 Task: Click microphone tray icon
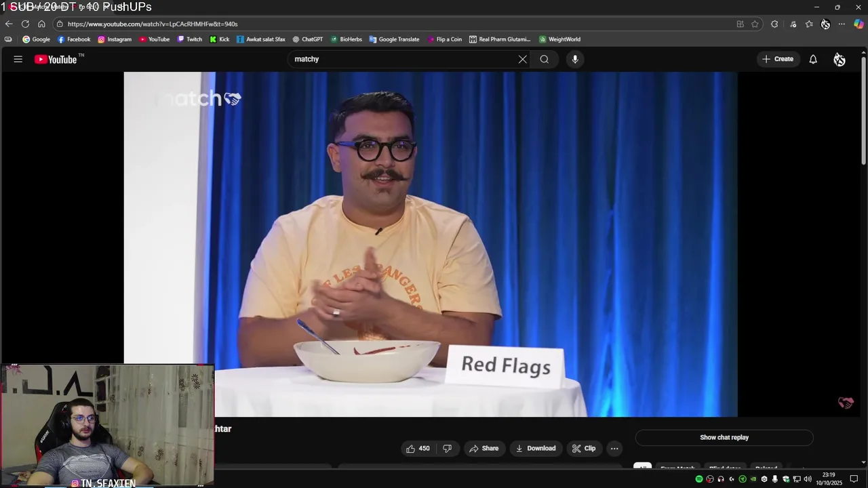point(775,479)
